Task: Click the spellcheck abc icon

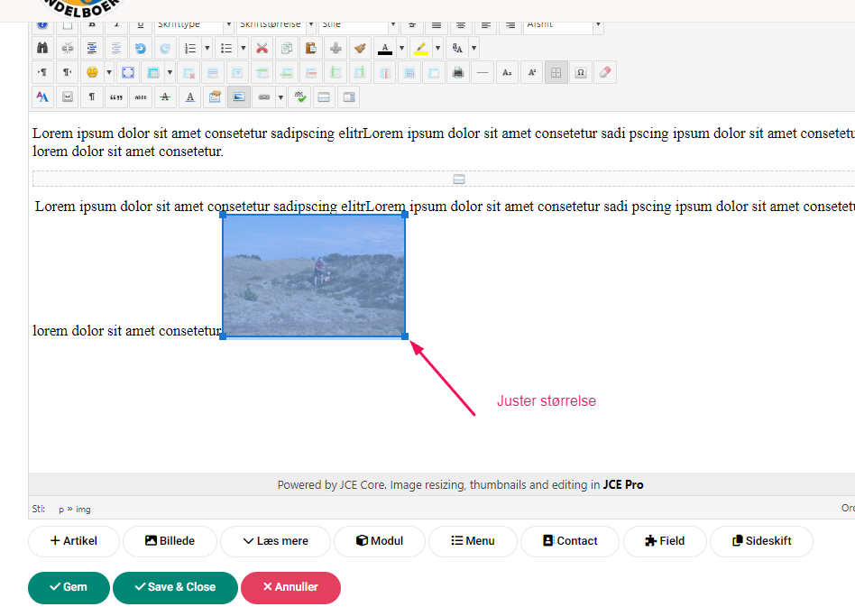Action: (299, 97)
